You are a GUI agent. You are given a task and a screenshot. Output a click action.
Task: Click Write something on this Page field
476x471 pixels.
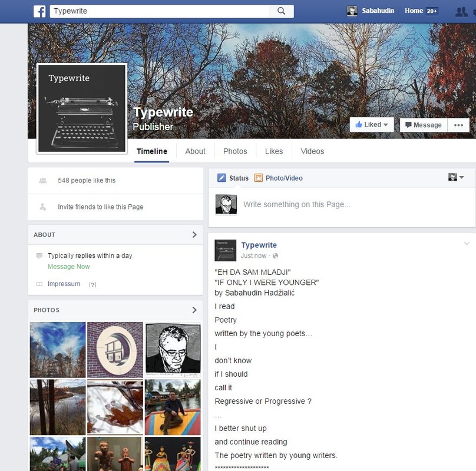[297, 204]
